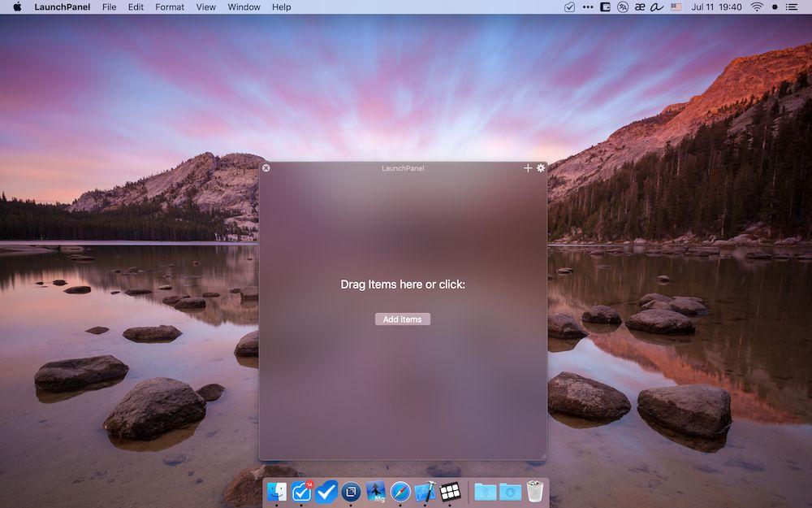Open the Mg tree icon app in Dock

click(376, 492)
